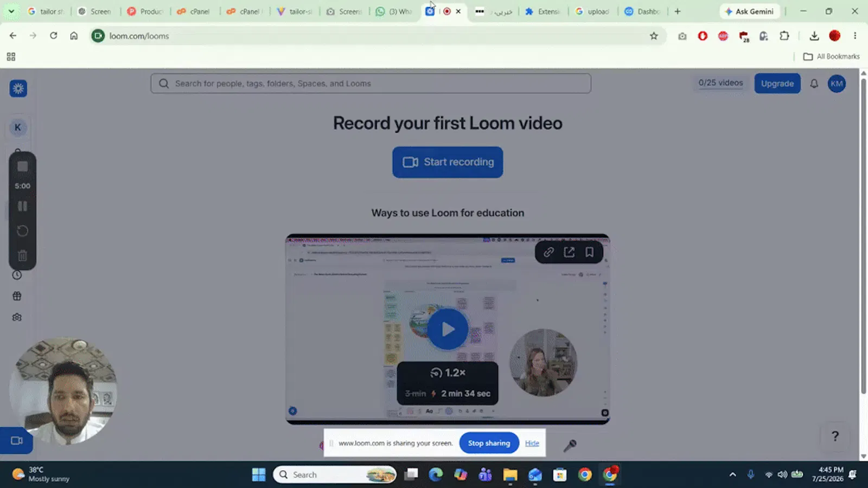Click the Start recording button
Viewport: 868px width, 488px height.
(448, 162)
